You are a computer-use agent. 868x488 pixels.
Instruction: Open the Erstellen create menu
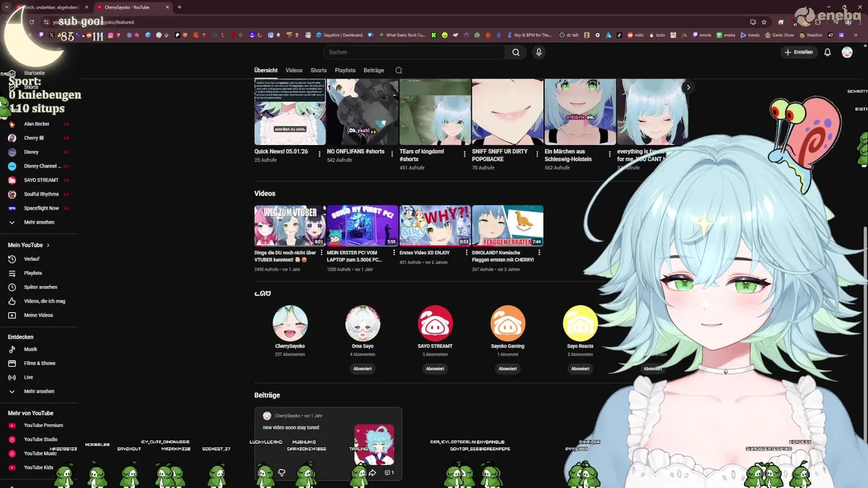798,52
